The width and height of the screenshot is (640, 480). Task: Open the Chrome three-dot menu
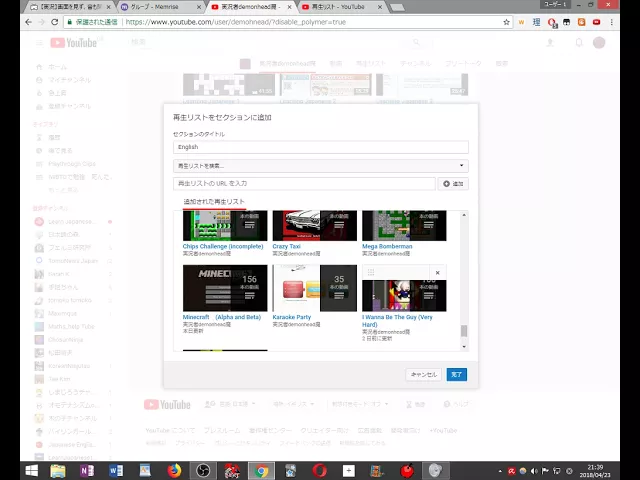(x=611, y=22)
